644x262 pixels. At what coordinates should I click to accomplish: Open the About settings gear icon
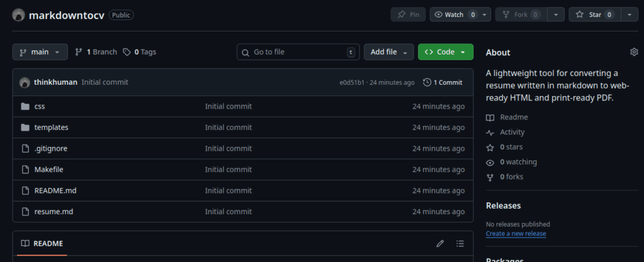tap(634, 52)
